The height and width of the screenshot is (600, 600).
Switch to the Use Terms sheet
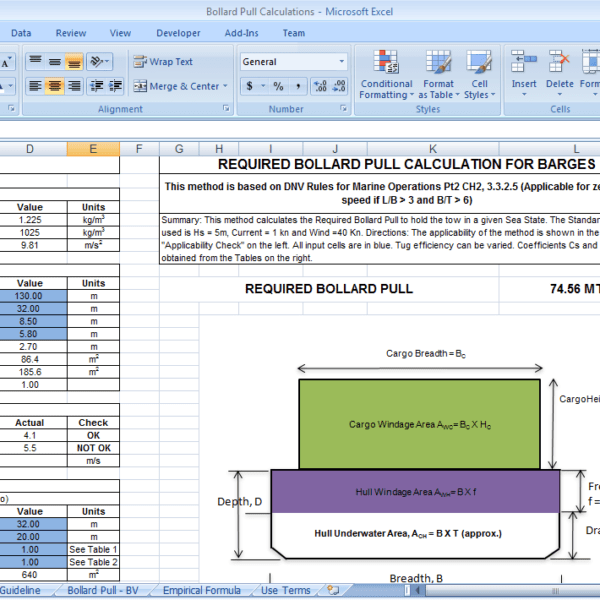[x=285, y=590]
